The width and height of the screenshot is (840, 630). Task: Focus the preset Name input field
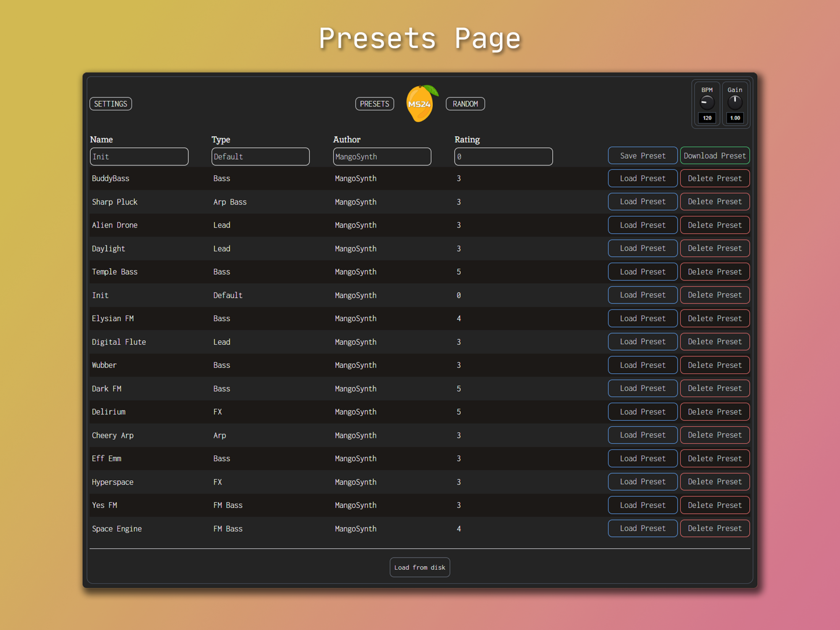pyautogui.click(x=139, y=157)
